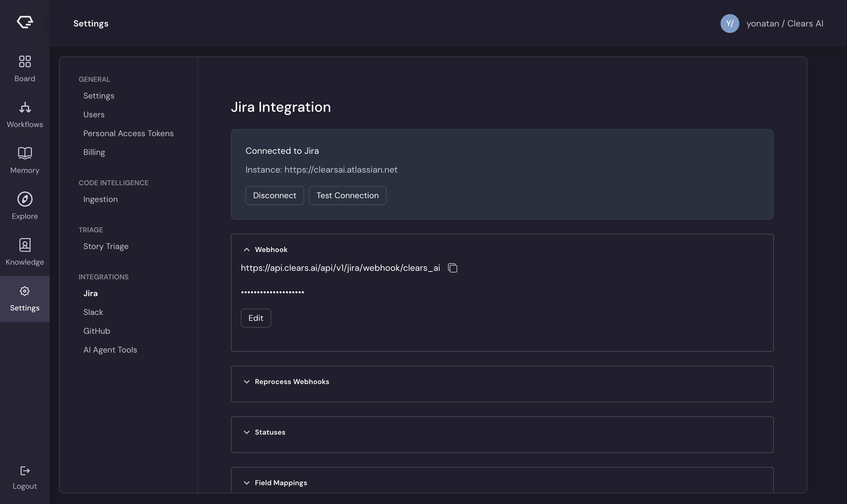Click the Settings page title in header
Image resolution: width=847 pixels, height=504 pixels.
coord(91,24)
